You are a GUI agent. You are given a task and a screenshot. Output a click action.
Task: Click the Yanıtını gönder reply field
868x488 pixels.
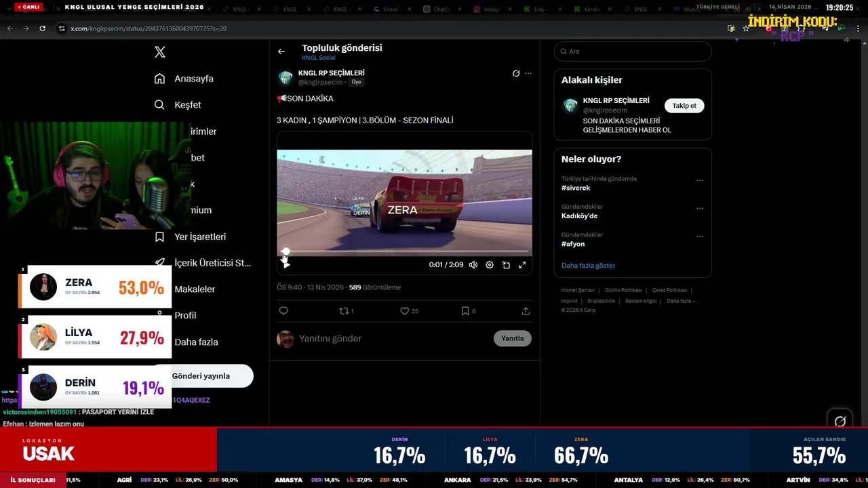(x=393, y=339)
